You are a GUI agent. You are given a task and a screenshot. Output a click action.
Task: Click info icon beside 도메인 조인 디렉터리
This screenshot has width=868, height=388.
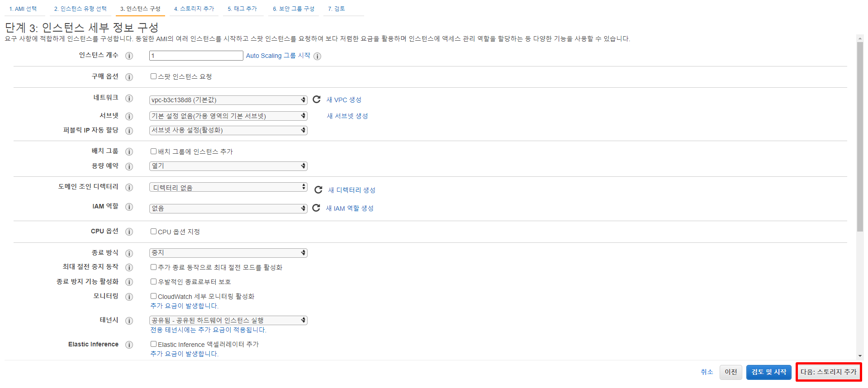[x=129, y=188]
